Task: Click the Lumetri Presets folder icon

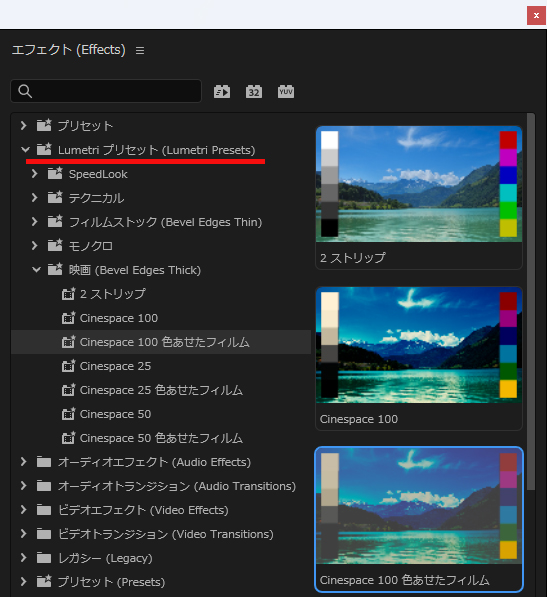Action: tap(44, 149)
